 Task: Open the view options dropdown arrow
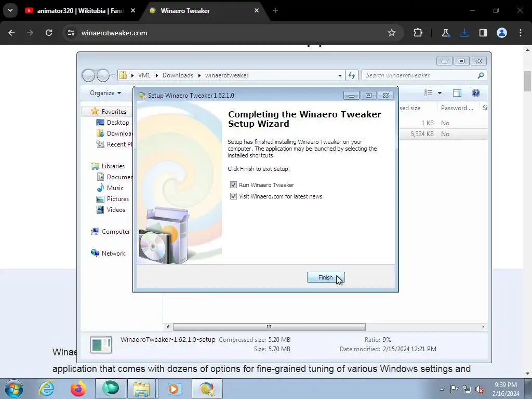point(440,93)
